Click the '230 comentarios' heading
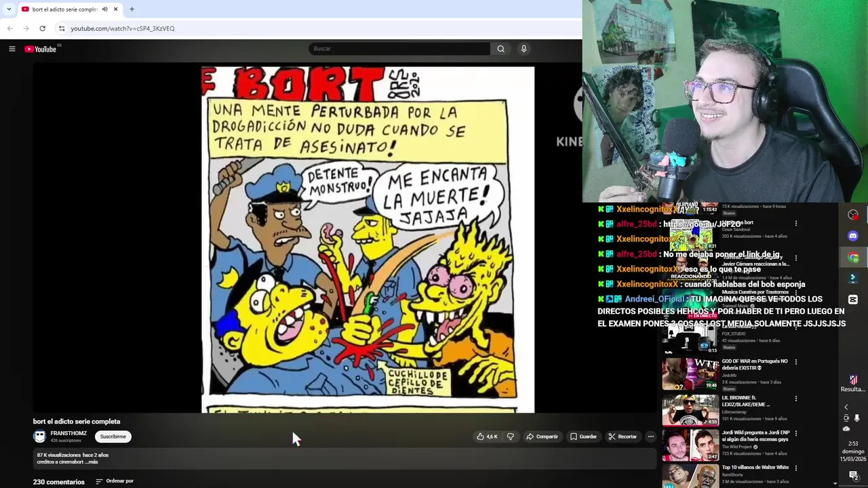The height and width of the screenshot is (488, 868). pos(59,482)
